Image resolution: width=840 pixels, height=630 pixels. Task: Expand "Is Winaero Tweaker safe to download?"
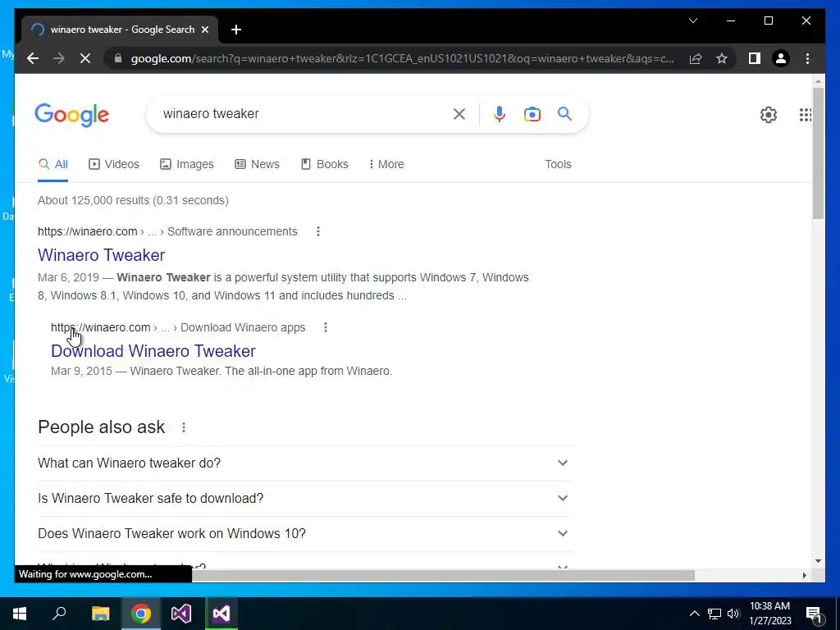coord(304,498)
